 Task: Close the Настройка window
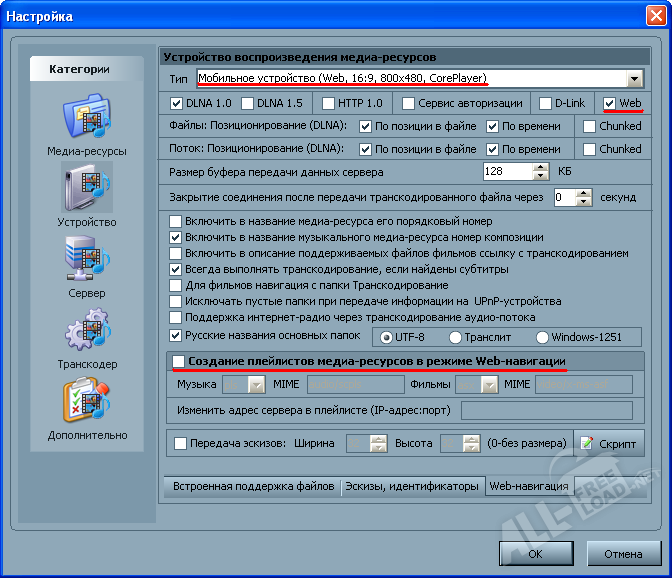(x=650, y=17)
